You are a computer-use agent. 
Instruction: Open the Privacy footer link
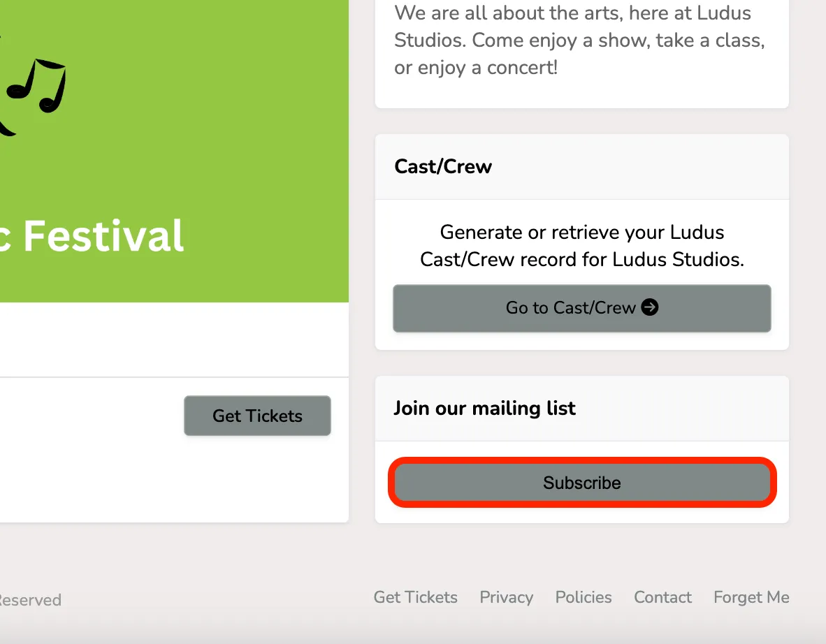click(506, 597)
